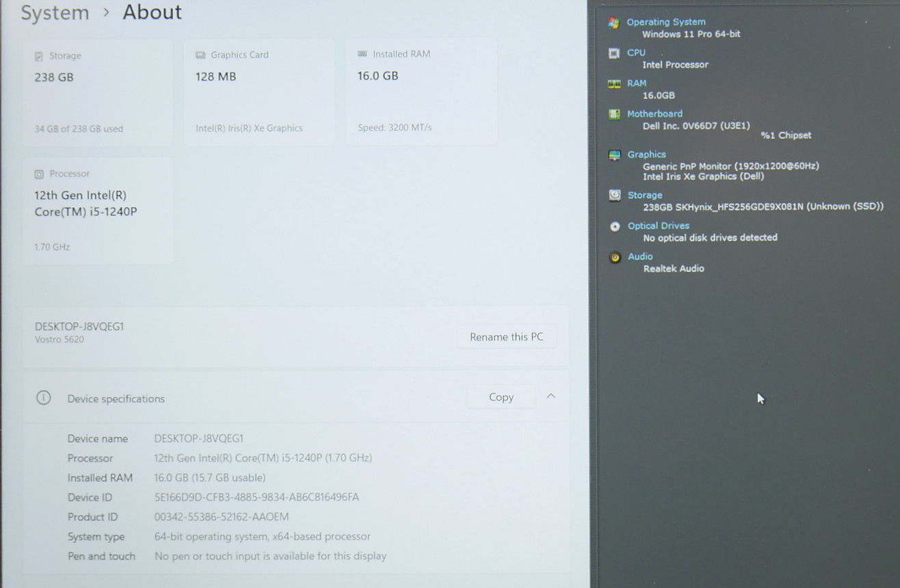Viewport: 900px width, 588px height.
Task: Click the Storage card icon in Settings
Action: [x=39, y=56]
